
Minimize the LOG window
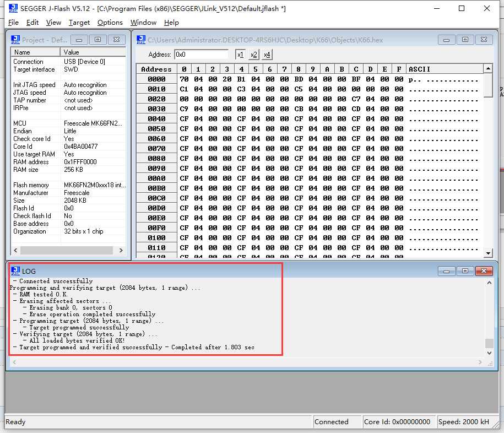pos(446,271)
